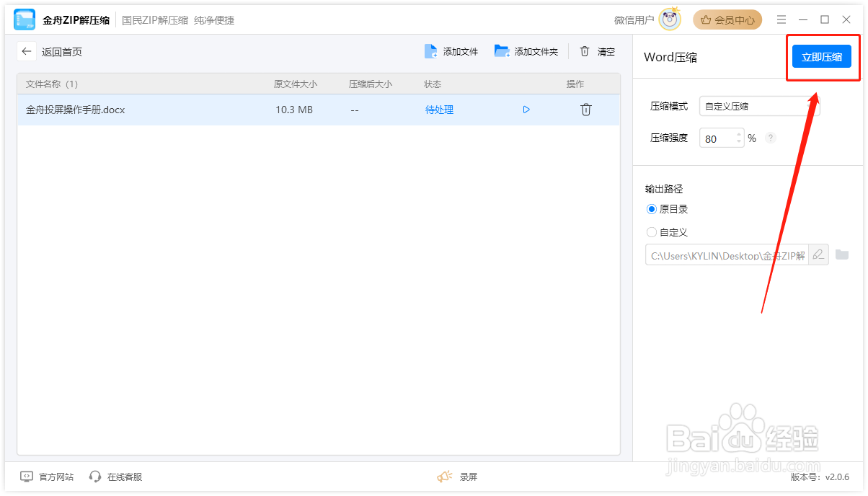Click the hamburger menu icon in title bar
Image resolution: width=868 pixels, height=496 pixels.
click(781, 19)
